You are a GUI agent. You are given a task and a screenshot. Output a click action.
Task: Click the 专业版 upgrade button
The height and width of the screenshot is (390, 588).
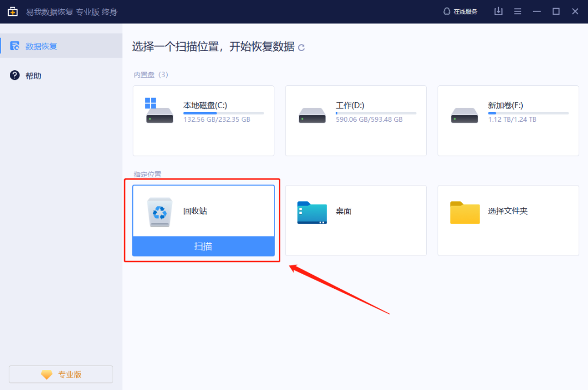tap(61, 374)
